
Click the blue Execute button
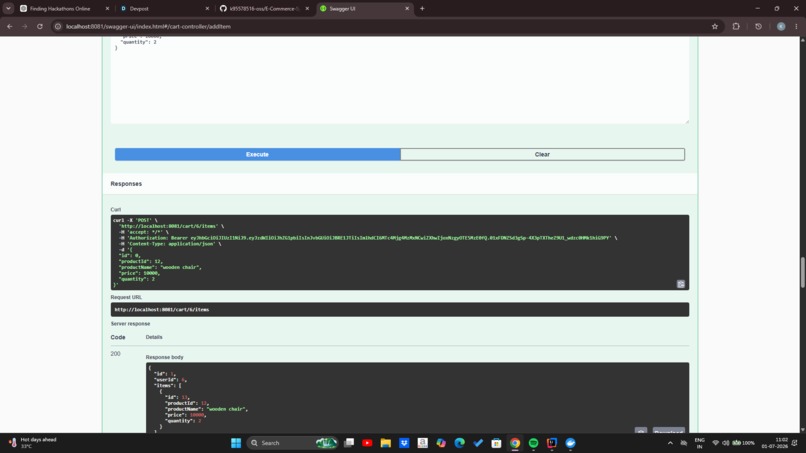pos(258,154)
